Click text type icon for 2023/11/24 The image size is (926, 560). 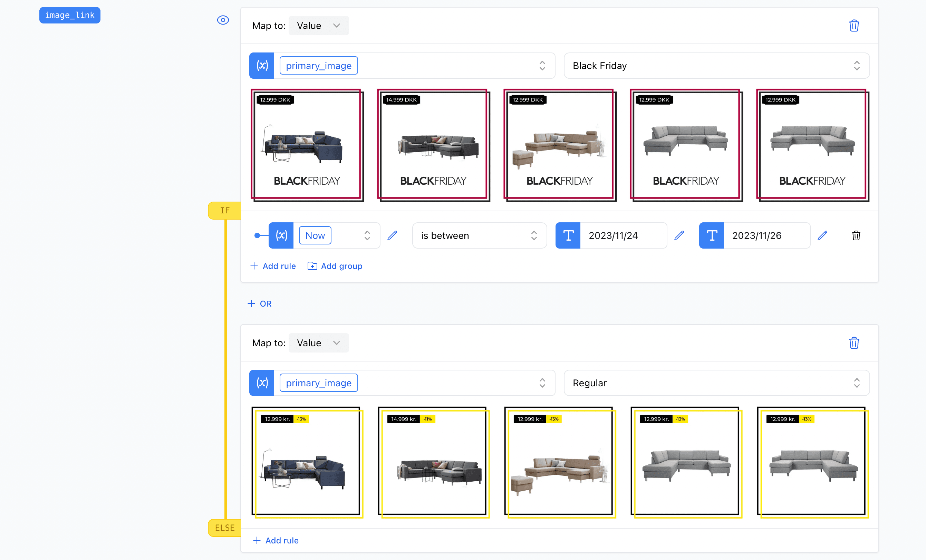point(568,236)
